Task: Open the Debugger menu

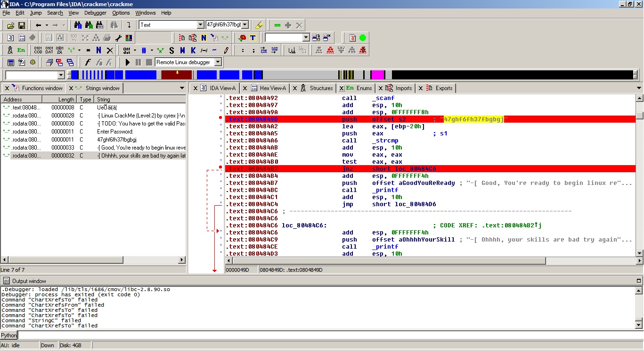Action: click(96, 13)
